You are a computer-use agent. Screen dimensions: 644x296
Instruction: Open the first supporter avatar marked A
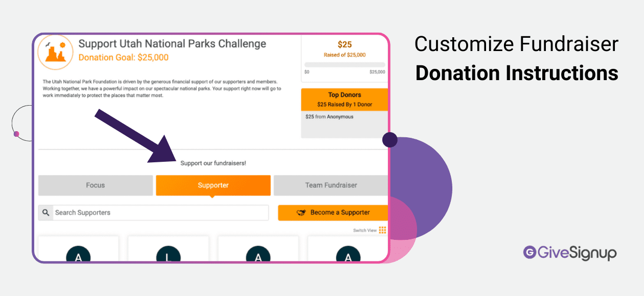(x=78, y=256)
